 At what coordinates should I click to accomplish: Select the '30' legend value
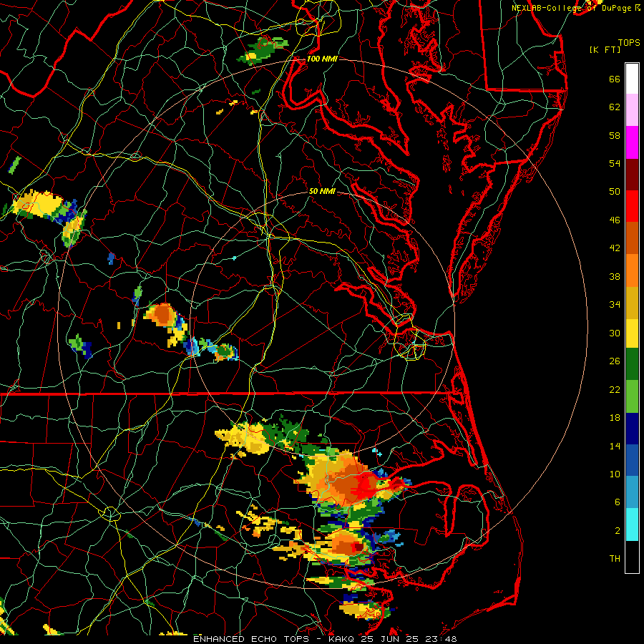coord(615,333)
